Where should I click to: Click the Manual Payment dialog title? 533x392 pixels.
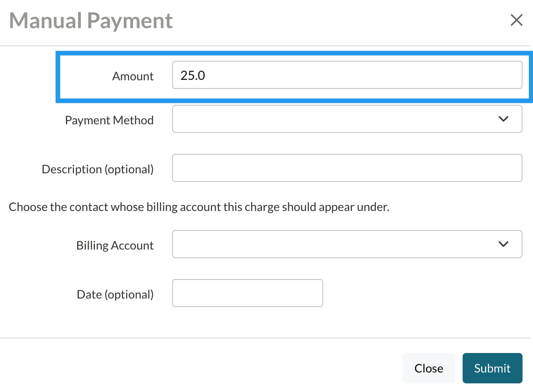91,21
